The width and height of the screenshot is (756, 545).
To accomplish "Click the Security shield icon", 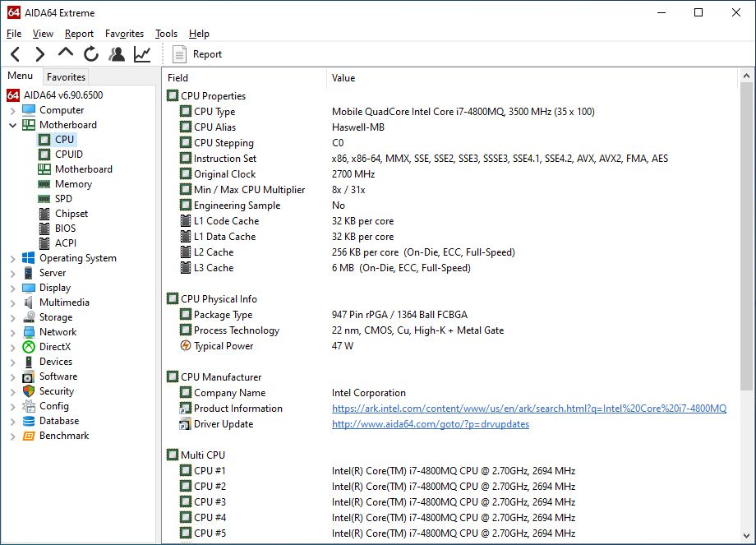I will [x=29, y=391].
